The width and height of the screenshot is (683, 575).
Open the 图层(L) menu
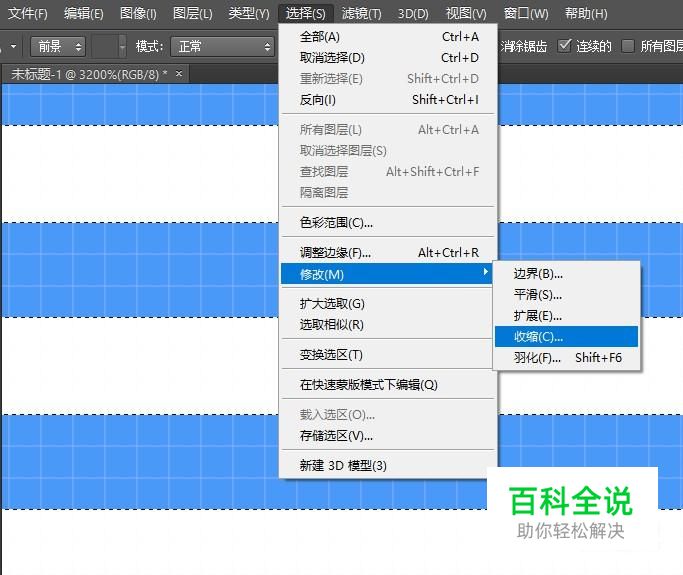coord(193,14)
